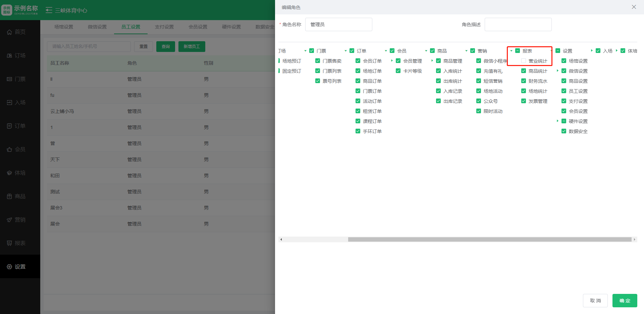
Task: Click the 确定 confirm button
Action: (x=625, y=301)
